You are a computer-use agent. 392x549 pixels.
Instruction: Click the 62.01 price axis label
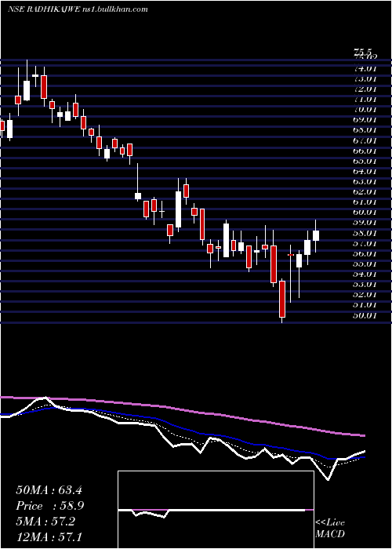(x=365, y=191)
